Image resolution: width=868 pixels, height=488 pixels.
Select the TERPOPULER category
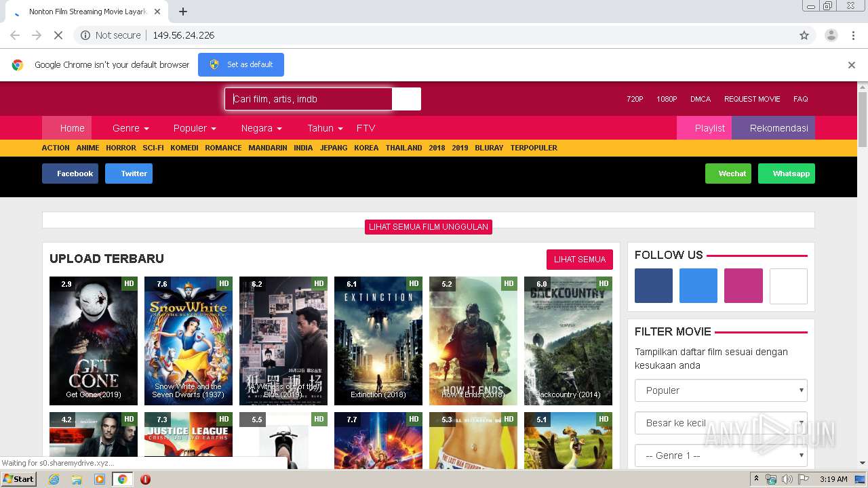(534, 148)
